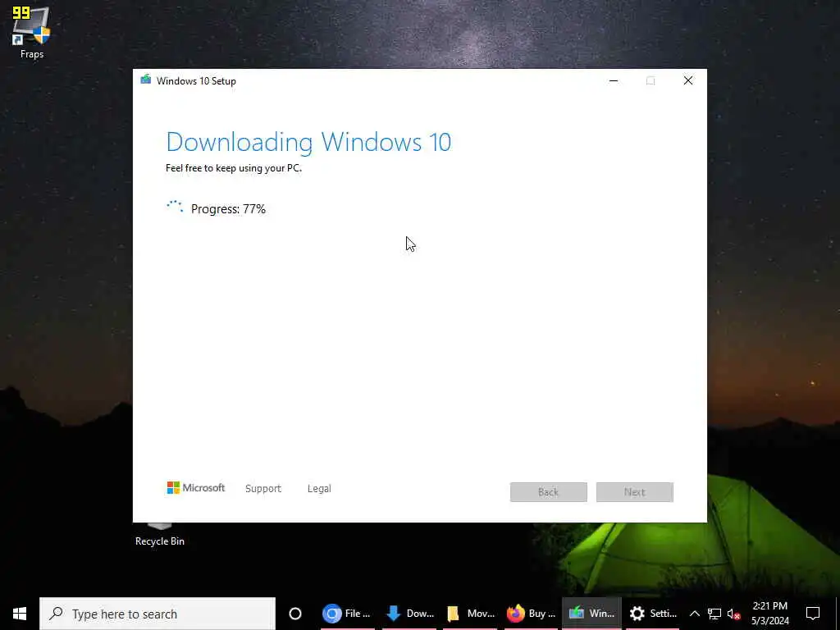Click the greyed Next button
The height and width of the screenshot is (630, 840).
[635, 492]
